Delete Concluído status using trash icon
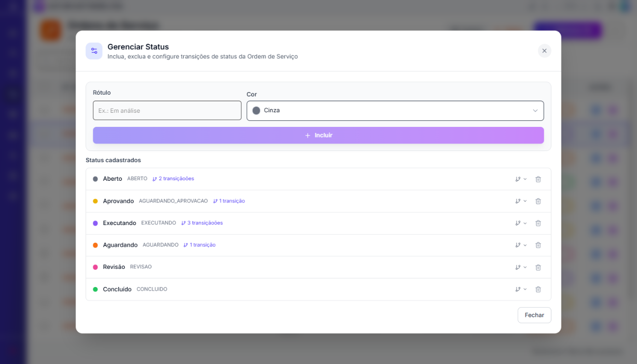 click(x=538, y=289)
